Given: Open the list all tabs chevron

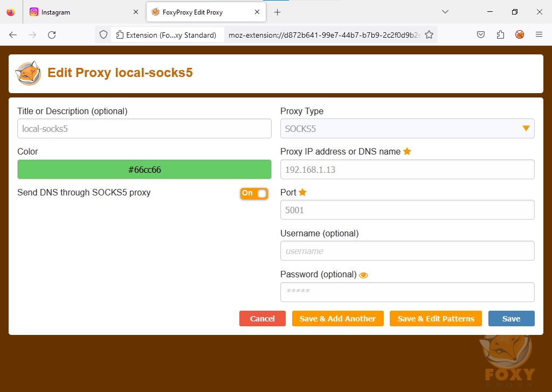Looking at the screenshot, I should pyautogui.click(x=445, y=12).
